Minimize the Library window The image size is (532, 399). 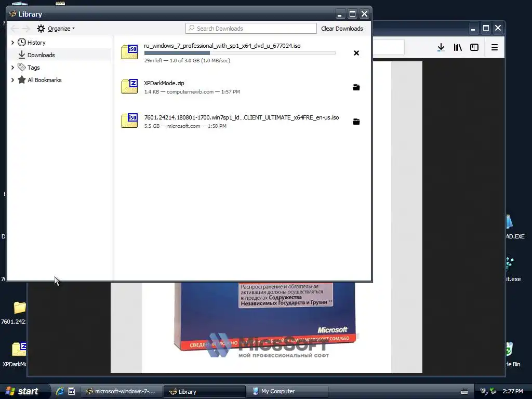click(340, 14)
